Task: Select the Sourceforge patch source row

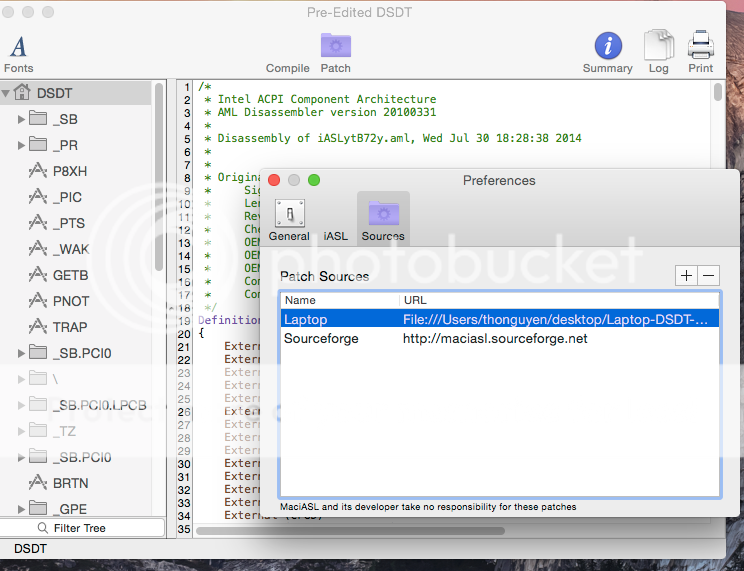Action: (x=498, y=338)
